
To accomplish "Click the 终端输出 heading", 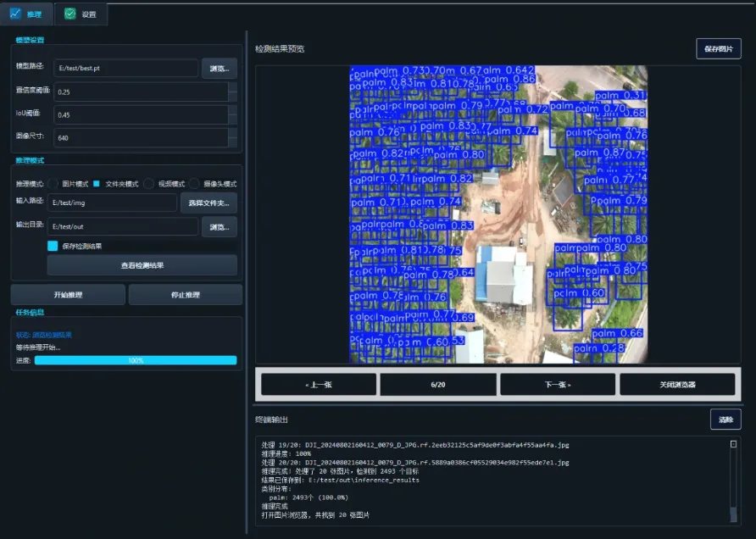I will [x=271, y=420].
